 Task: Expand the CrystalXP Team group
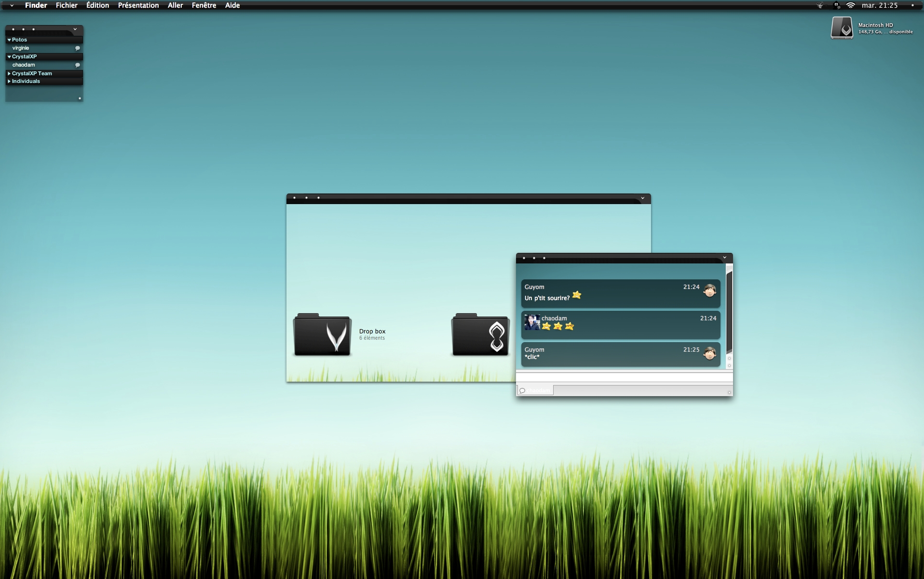(x=9, y=73)
